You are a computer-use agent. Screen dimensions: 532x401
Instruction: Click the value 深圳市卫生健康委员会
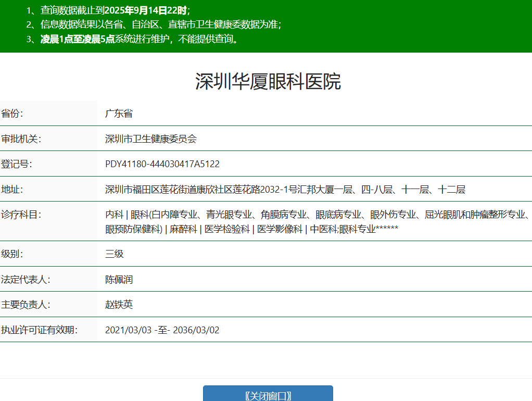[151, 139]
